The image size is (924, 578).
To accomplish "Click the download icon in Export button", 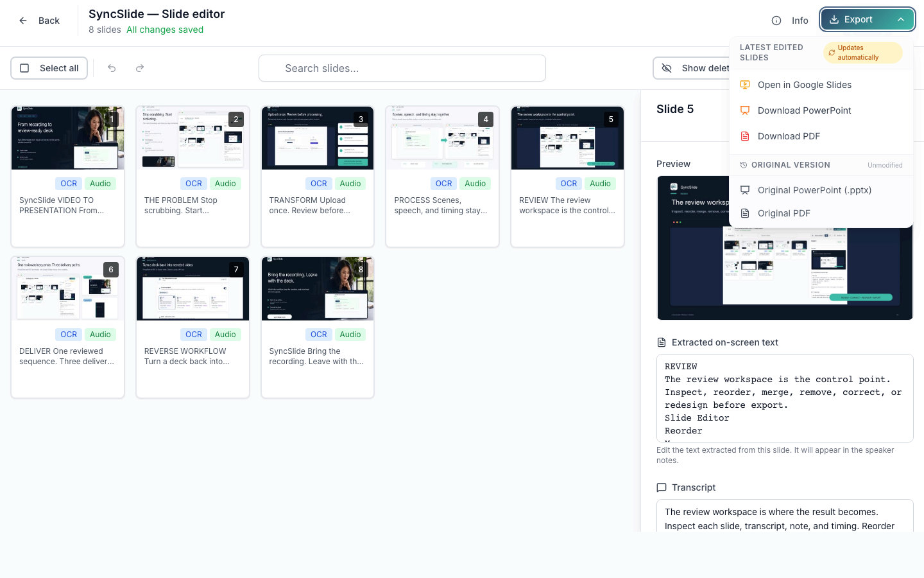I will [834, 19].
